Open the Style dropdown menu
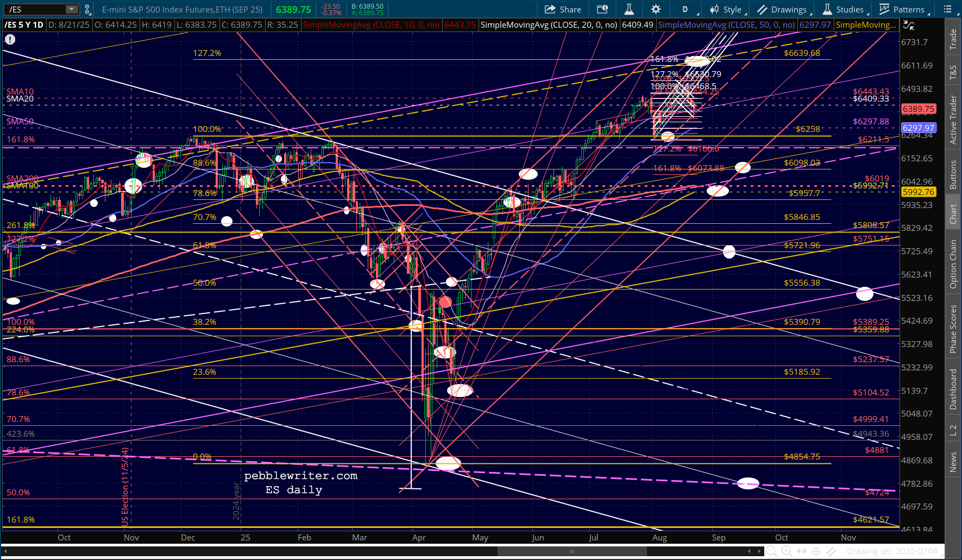 pyautogui.click(x=726, y=9)
